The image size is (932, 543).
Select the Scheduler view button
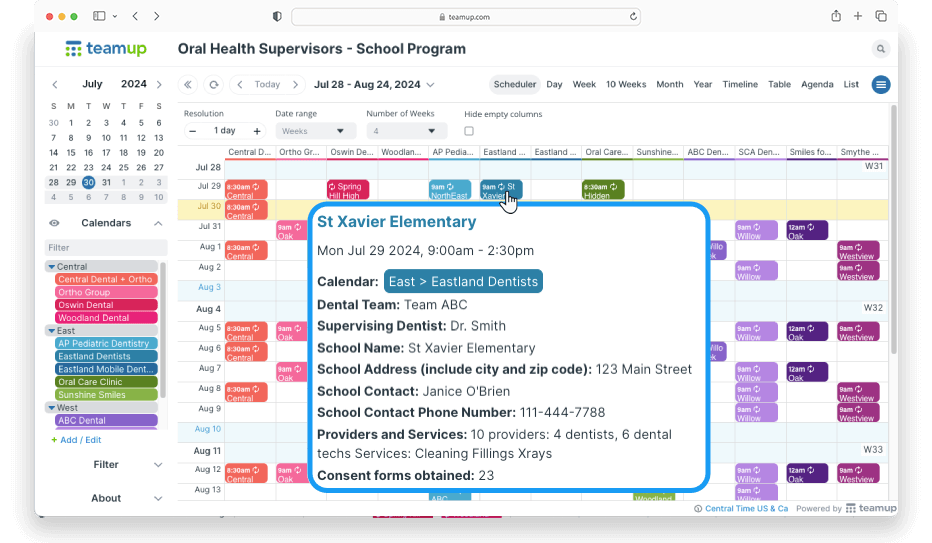pyautogui.click(x=515, y=84)
